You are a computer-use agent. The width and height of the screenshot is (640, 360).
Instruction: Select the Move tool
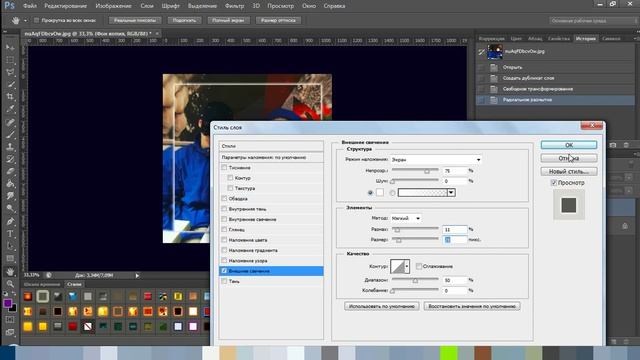pyautogui.click(x=10, y=48)
